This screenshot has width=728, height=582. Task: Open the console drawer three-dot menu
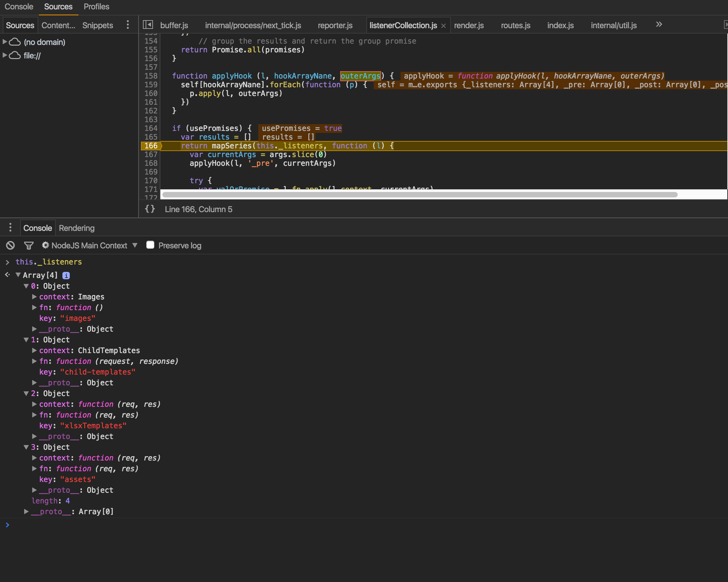click(x=10, y=227)
